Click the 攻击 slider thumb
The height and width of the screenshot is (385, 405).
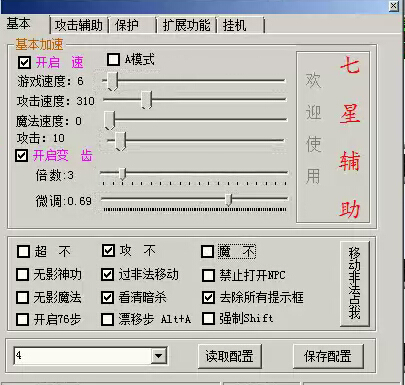pos(120,141)
